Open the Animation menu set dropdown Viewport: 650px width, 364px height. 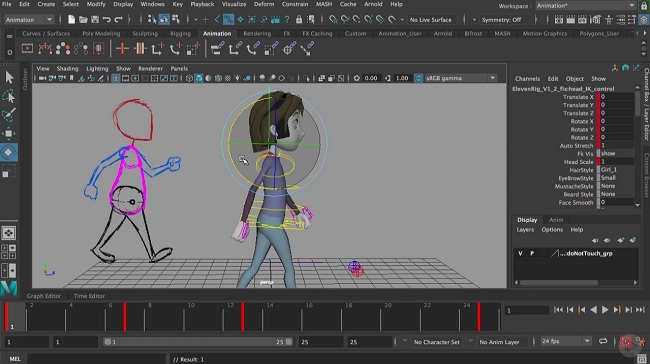click(29, 19)
